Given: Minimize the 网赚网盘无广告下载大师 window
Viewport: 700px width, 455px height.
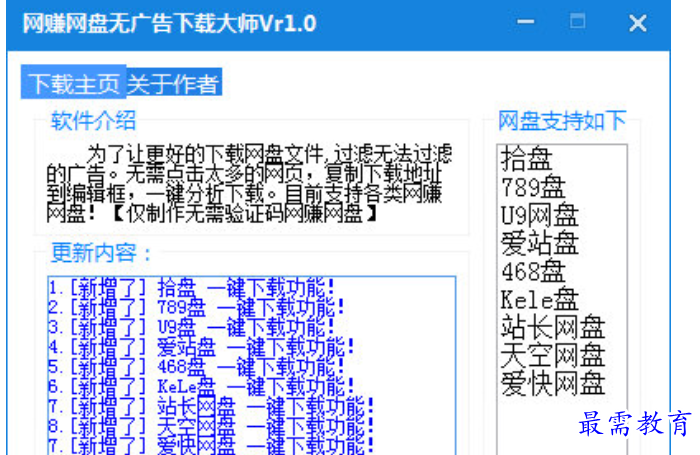Looking at the screenshot, I should (x=525, y=22).
